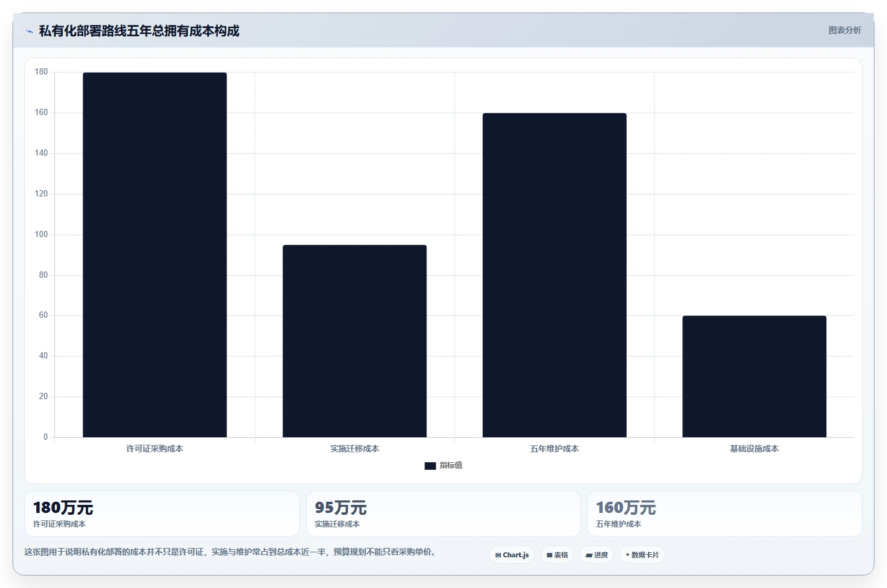
Task: Click the 基础设施成本 x-axis label
Action: [754, 449]
